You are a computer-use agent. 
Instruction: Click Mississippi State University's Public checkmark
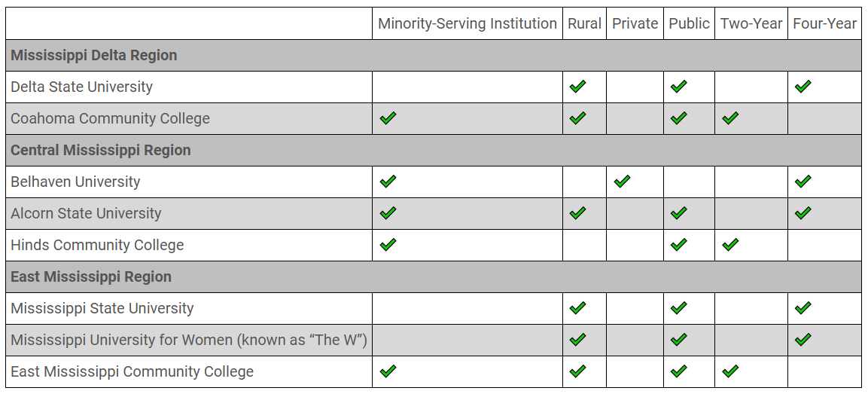(x=678, y=307)
